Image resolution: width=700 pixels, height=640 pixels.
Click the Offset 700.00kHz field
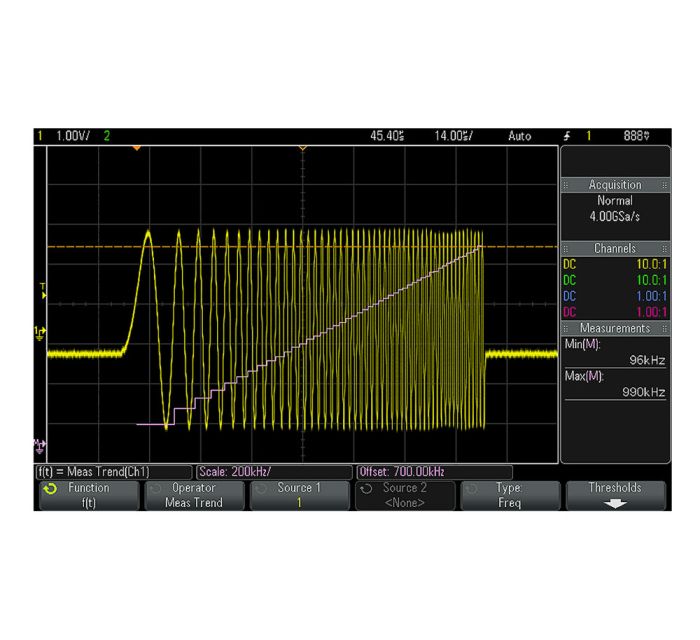pyautogui.click(x=434, y=472)
